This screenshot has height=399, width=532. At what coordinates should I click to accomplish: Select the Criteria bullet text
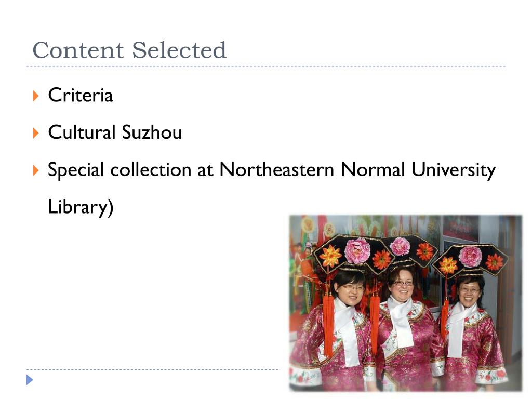point(81,95)
